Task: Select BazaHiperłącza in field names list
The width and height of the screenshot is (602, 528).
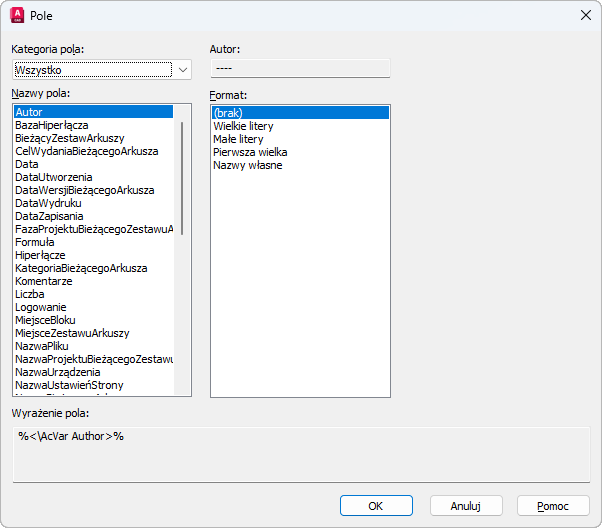Action: tap(52, 125)
